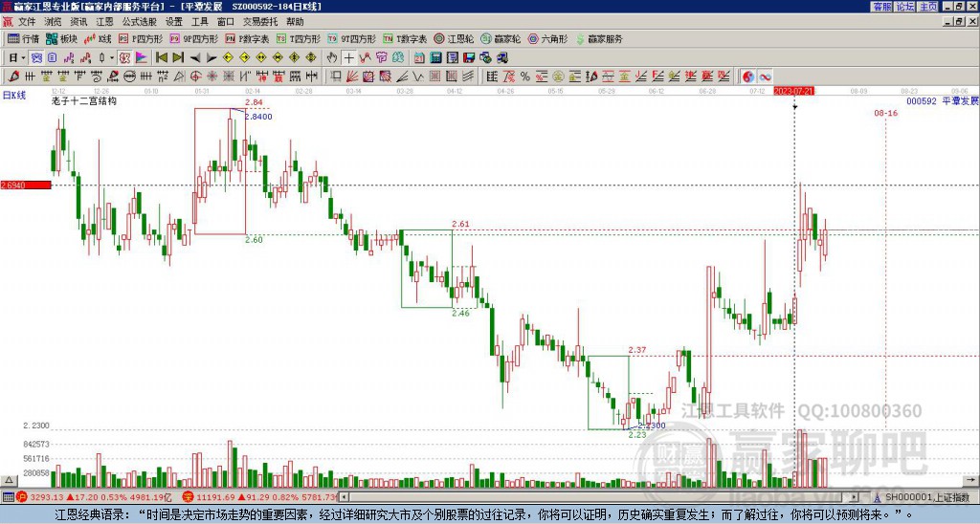Click the colorful flag icon
The image size is (980, 524).
click(x=142, y=58)
